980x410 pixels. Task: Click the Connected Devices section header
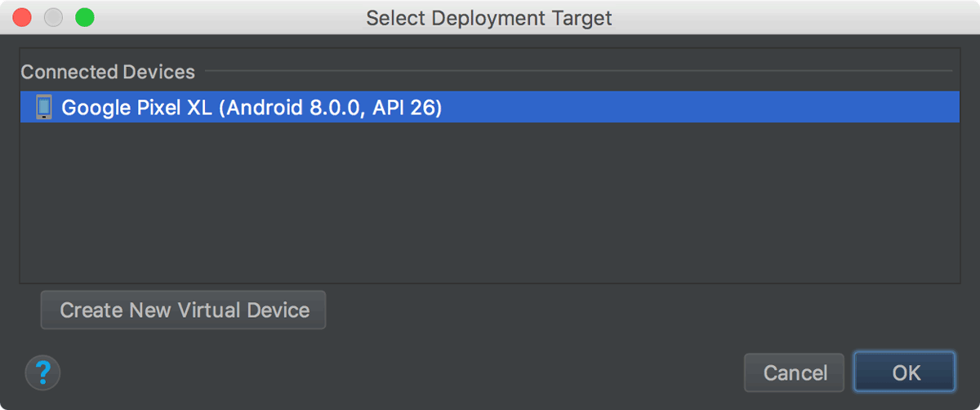[x=108, y=72]
